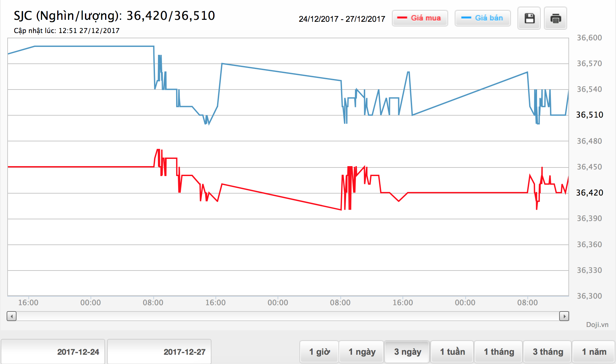Click the 36,480 y-axis label
616x364 pixels.
coord(589,141)
